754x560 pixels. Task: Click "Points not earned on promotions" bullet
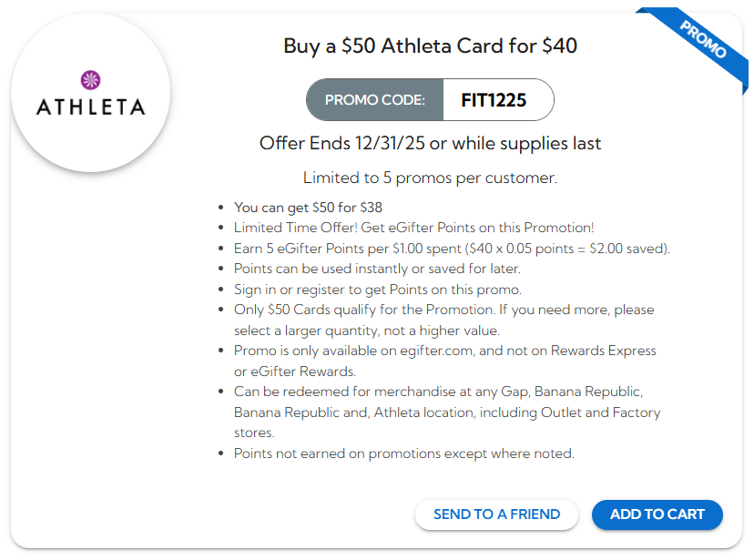point(403,453)
